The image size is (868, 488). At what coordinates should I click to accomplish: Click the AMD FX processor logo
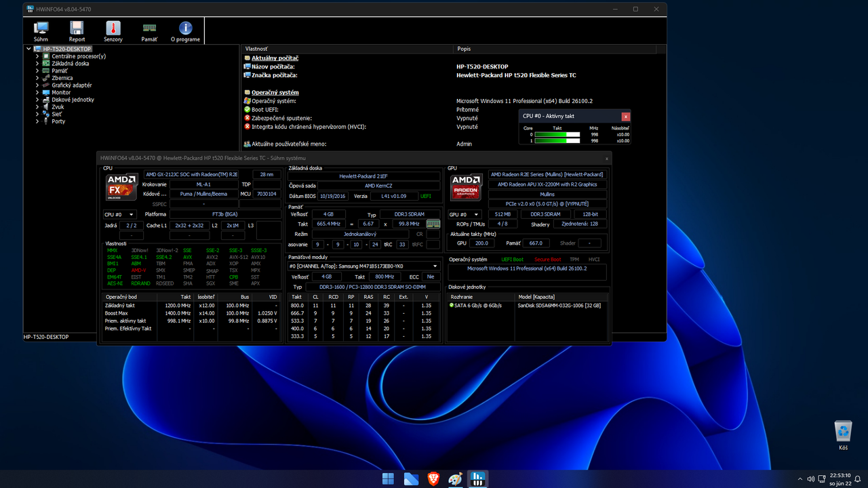[121, 187]
